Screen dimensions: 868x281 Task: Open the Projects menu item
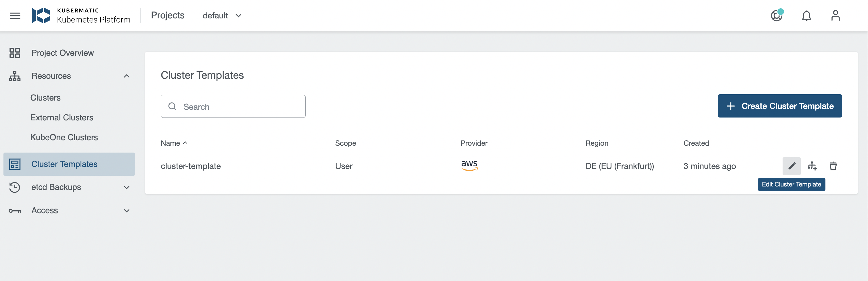168,15
